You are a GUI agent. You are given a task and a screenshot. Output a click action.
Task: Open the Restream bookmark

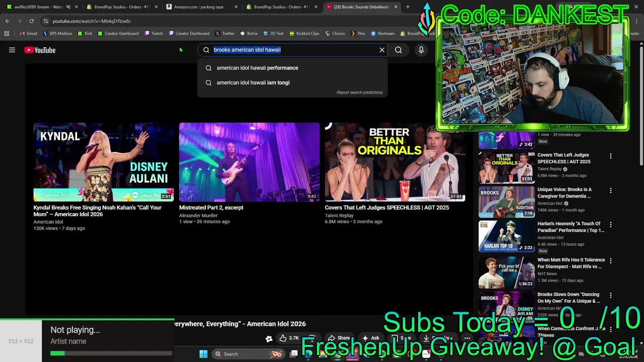383,34
